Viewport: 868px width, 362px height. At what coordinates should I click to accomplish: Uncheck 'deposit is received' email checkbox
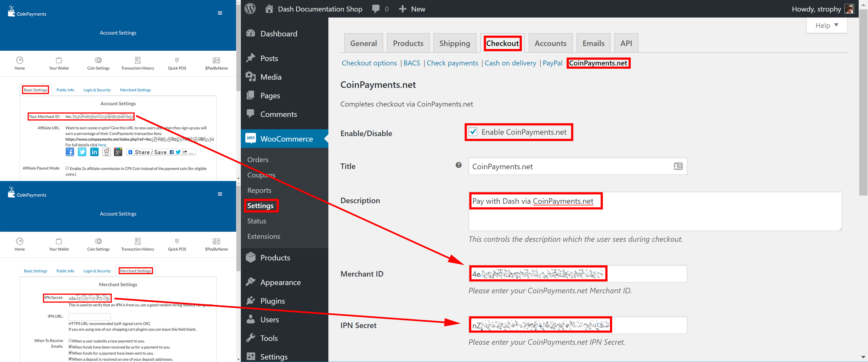(x=70, y=359)
